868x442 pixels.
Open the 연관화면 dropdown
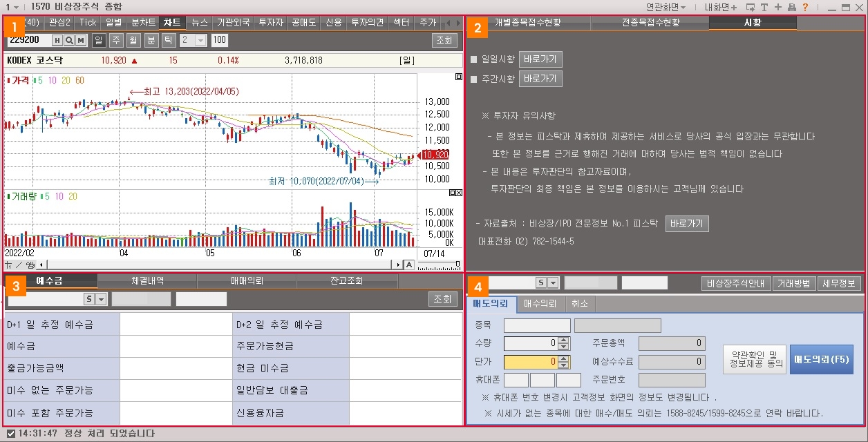tap(666, 7)
